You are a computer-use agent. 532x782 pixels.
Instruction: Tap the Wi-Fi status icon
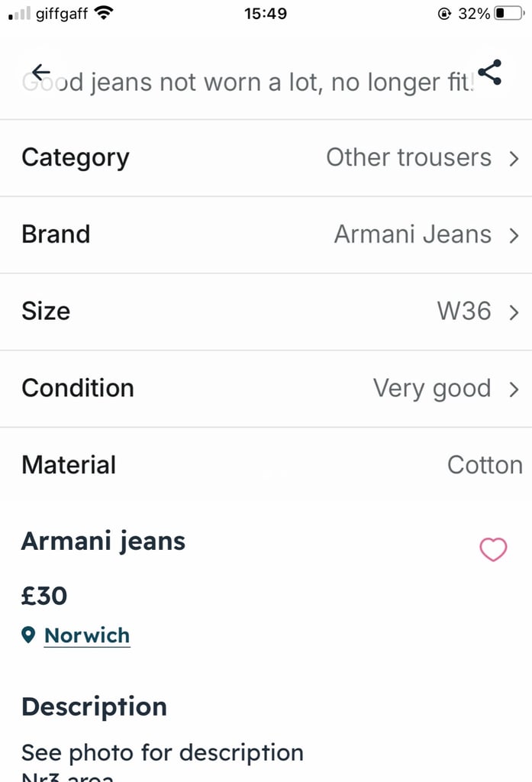(104, 12)
